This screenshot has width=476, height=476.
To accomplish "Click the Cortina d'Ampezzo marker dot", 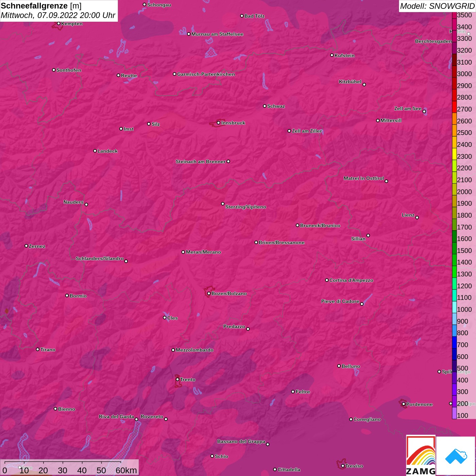I will point(327,280).
